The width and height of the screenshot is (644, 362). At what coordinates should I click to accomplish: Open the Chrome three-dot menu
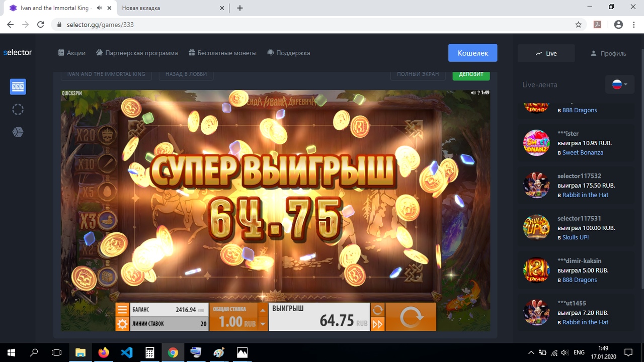633,25
